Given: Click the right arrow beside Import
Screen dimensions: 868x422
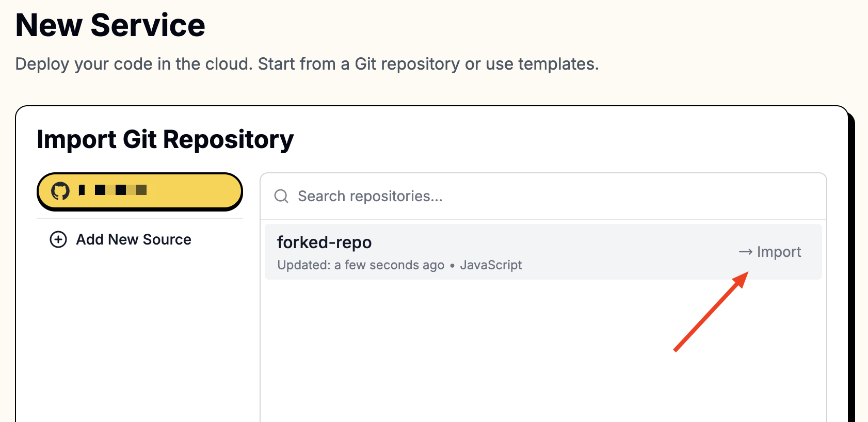Looking at the screenshot, I should click(x=745, y=252).
